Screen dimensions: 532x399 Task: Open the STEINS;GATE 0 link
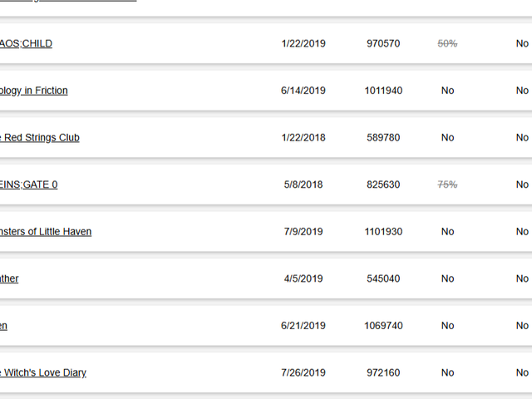click(x=29, y=185)
